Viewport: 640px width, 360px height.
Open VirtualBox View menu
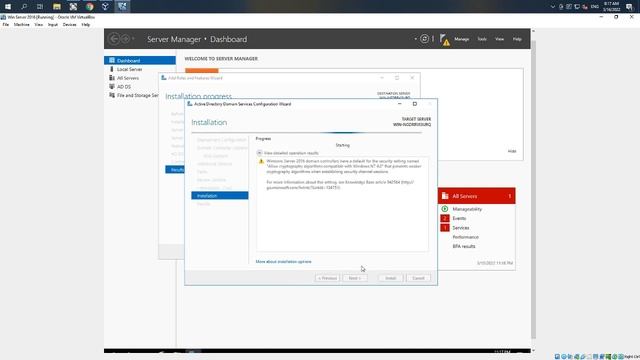tap(38, 25)
